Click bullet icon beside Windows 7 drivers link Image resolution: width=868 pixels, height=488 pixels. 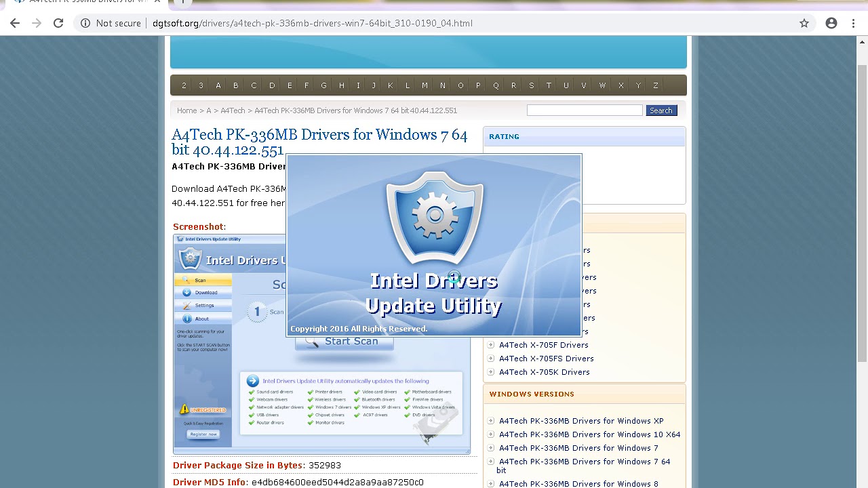491,448
